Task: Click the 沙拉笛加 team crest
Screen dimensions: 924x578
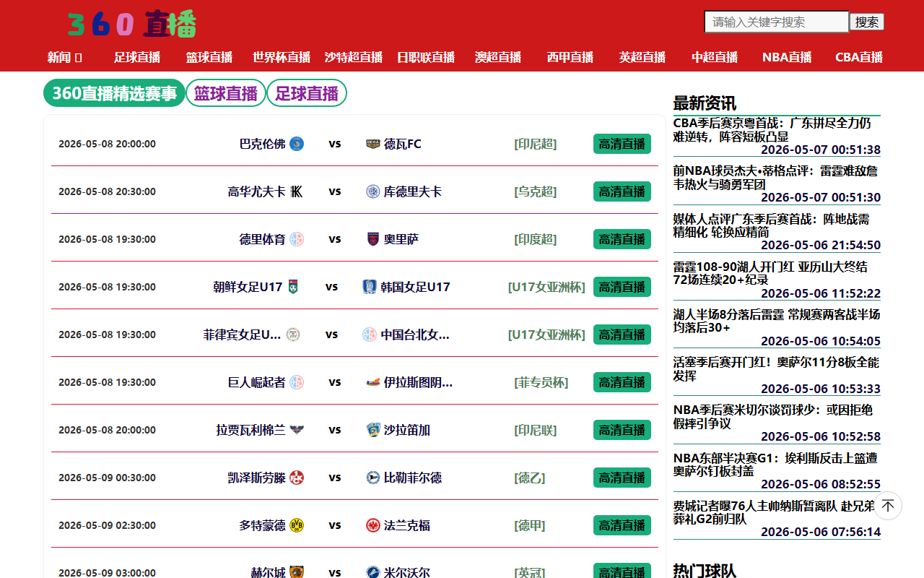Action: click(373, 430)
